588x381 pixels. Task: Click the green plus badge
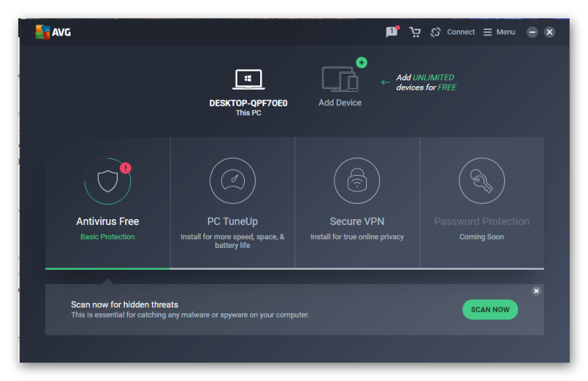point(362,63)
